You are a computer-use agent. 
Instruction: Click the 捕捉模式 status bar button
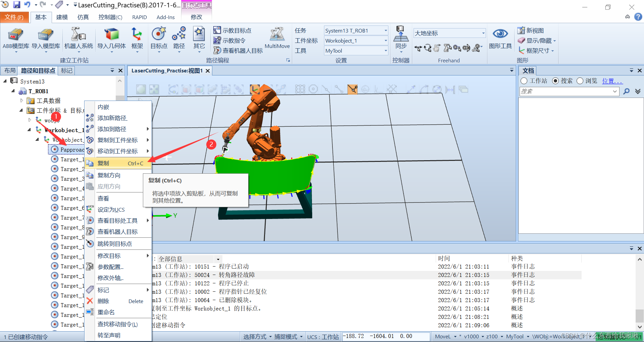[288, 337]
